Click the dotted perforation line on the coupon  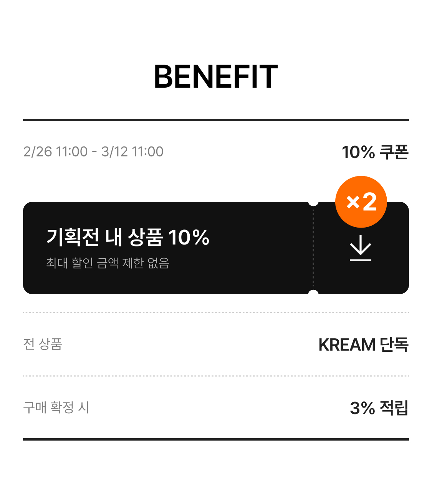tap(313, 248)
